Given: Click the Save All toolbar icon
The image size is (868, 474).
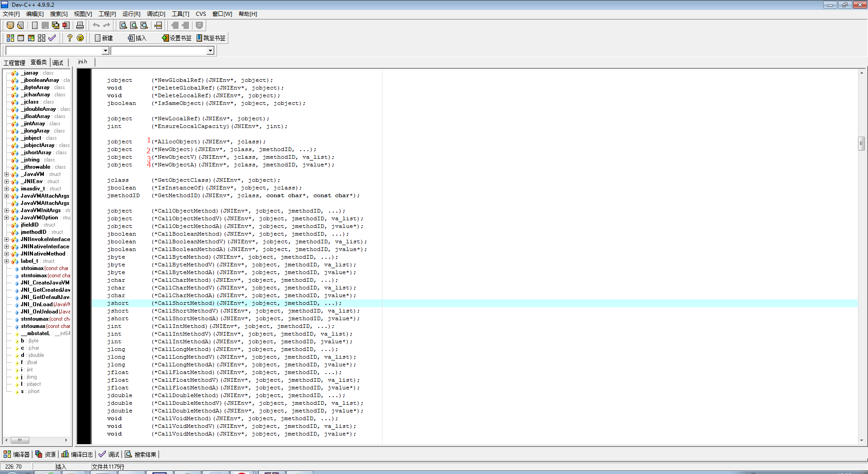Looking at the screenshot, I should pos(56,25).
